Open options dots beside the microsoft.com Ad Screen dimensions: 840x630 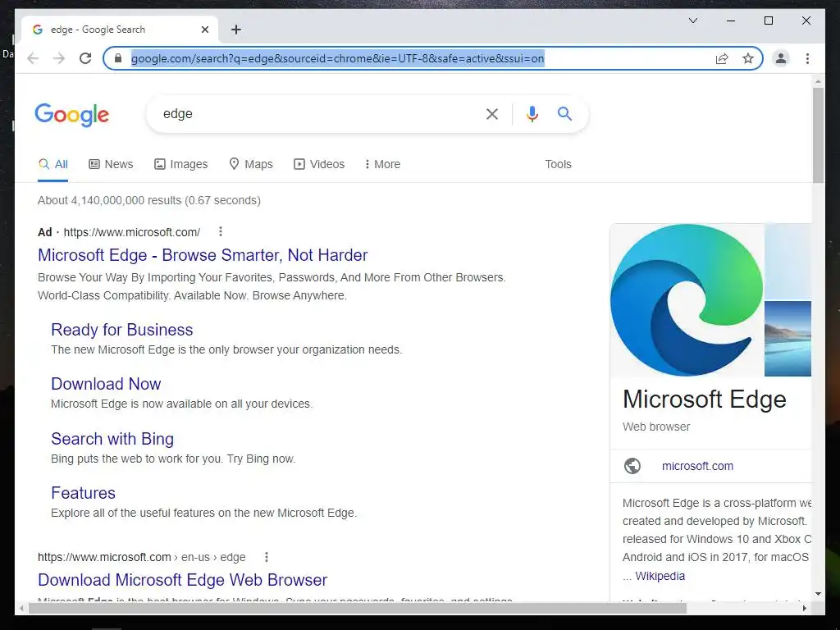click(220, 231)
